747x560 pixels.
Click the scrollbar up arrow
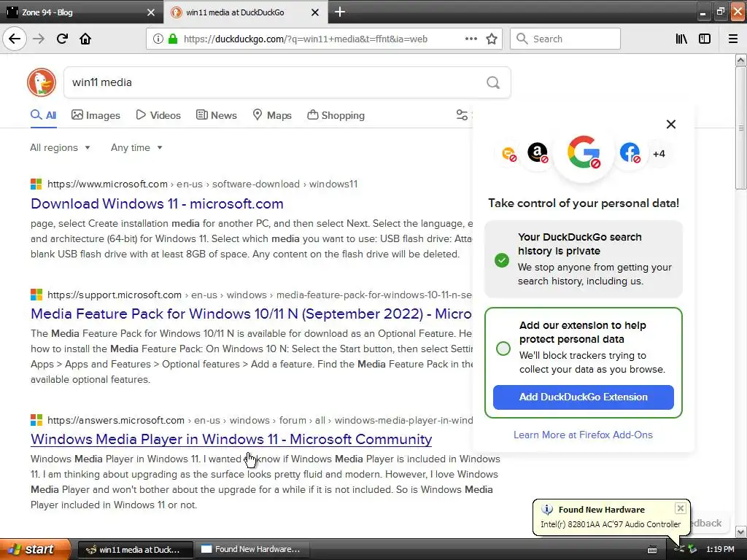pos(740,60)
